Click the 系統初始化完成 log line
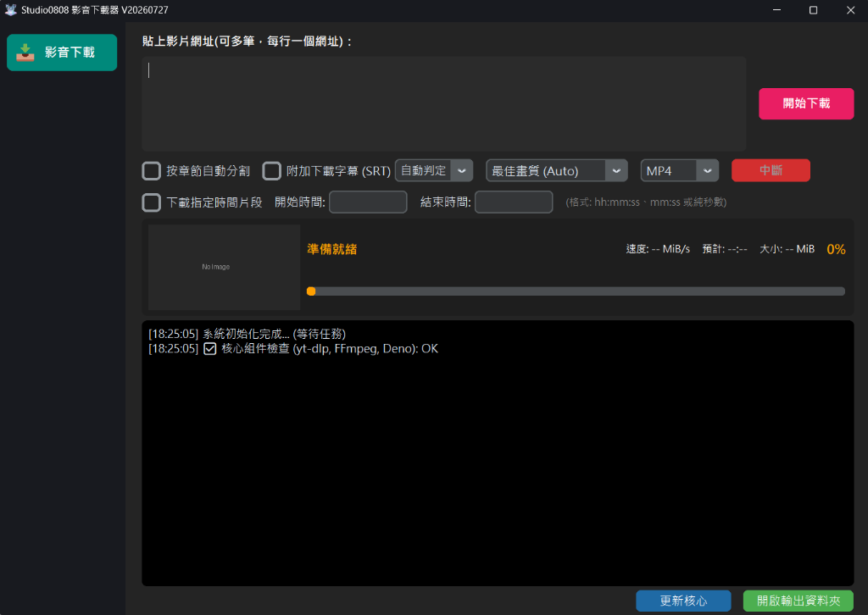This screenshot has height=615, width=868. [247, 334]
